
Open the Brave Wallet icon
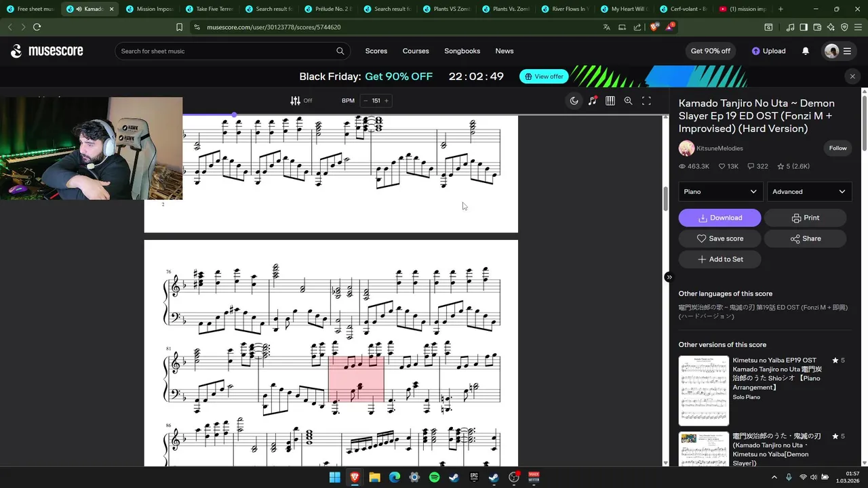[817, 27]
